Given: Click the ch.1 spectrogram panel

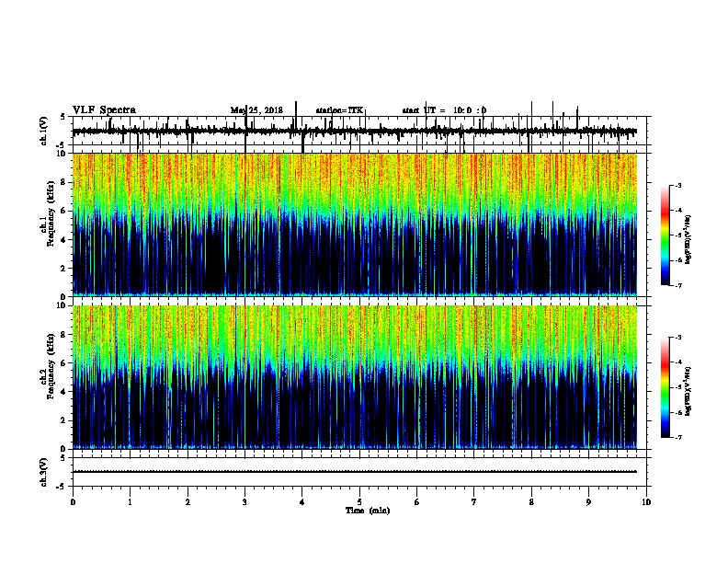Looking at the screenshot, I should [x=355, y=224].
